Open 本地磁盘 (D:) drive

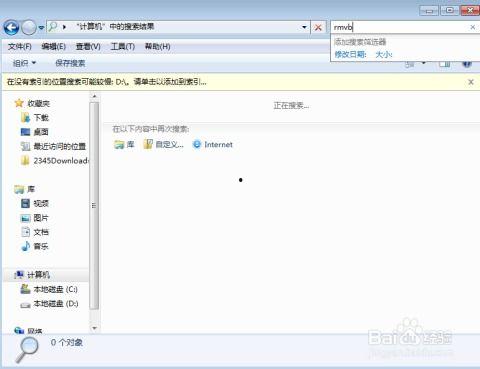click(49, 304)
